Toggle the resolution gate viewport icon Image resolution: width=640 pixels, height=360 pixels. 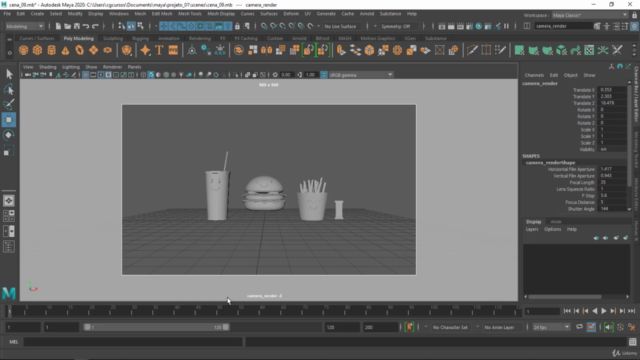101,75
